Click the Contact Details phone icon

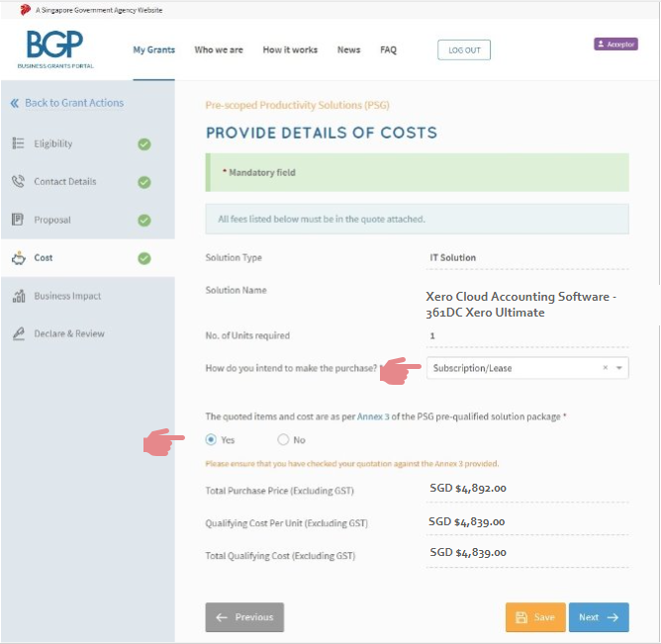pos(18,181)
